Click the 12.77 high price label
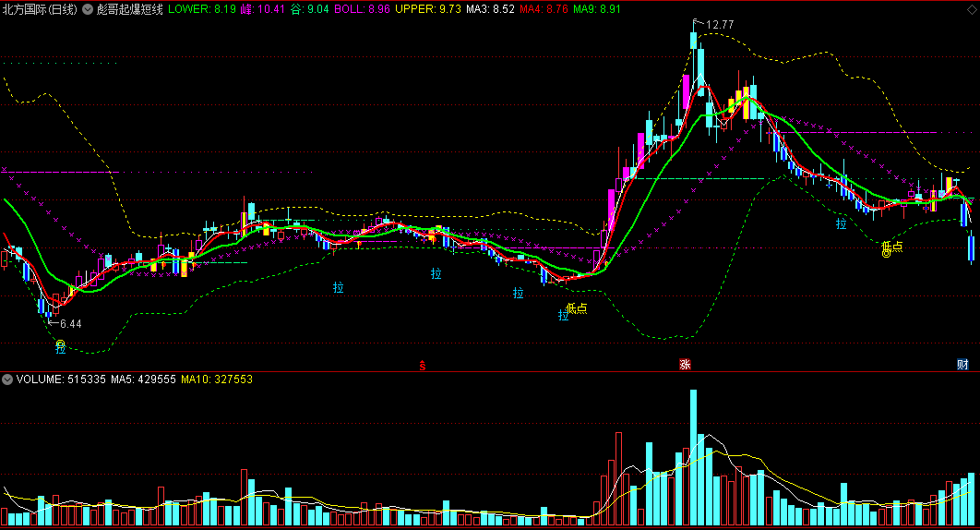The height and width of the screenshot is (530, 980). tap(720, 25)
